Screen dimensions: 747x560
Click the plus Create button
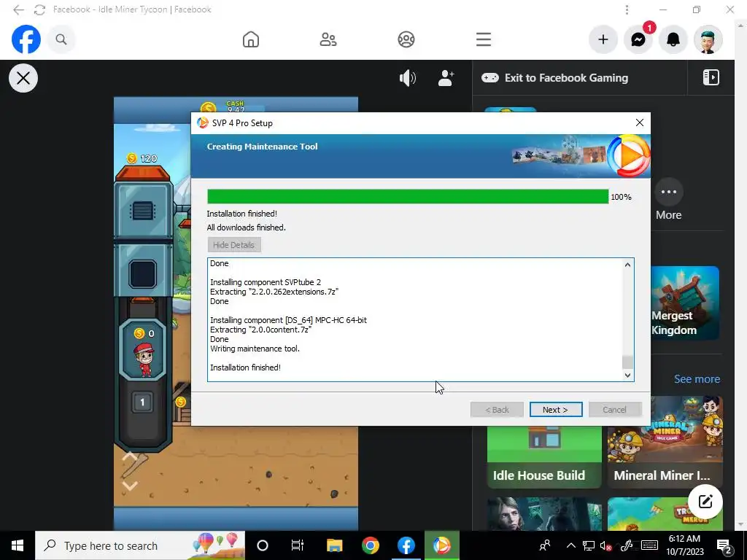click(x=603, y=39)
